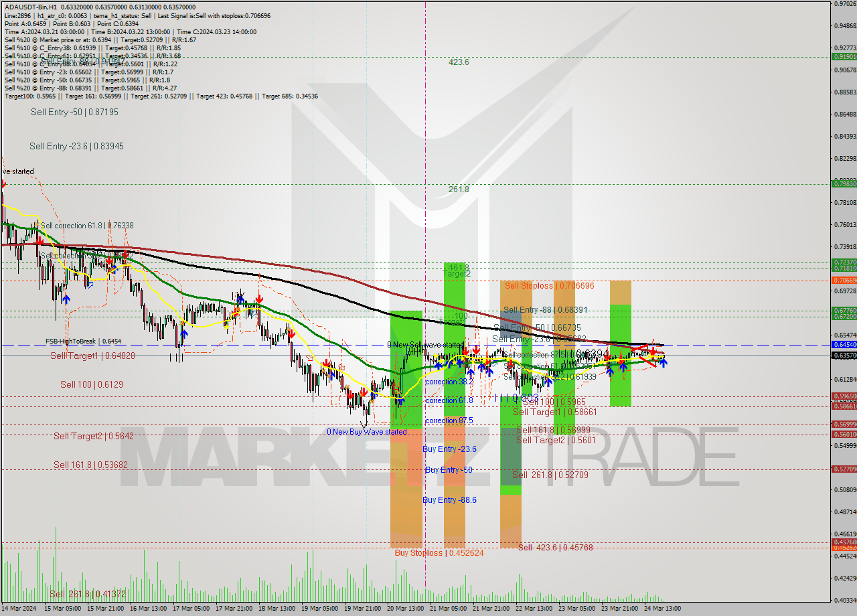Click the 0.97026 price scale value
This screenshot has width=857, height=616.
click(x=844, y=4)
